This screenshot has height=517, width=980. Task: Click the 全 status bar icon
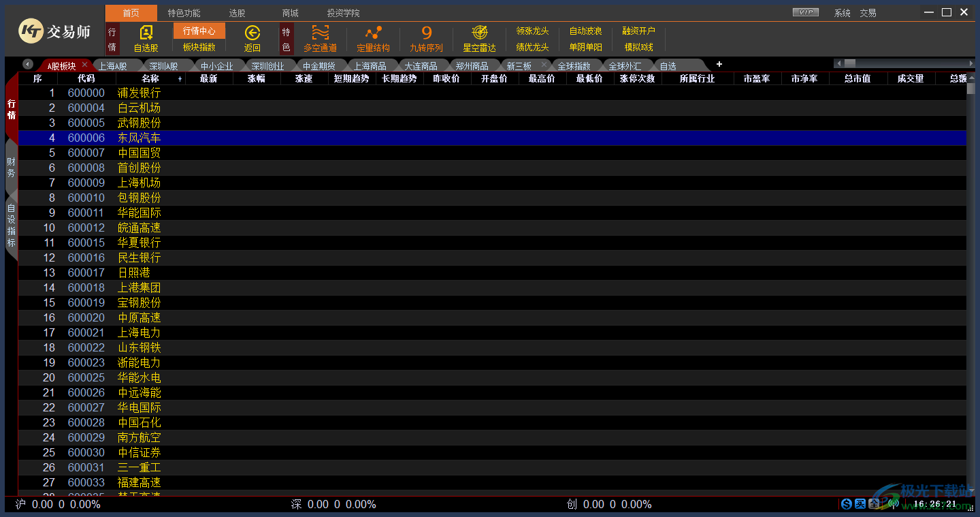[x=874, y=504]
